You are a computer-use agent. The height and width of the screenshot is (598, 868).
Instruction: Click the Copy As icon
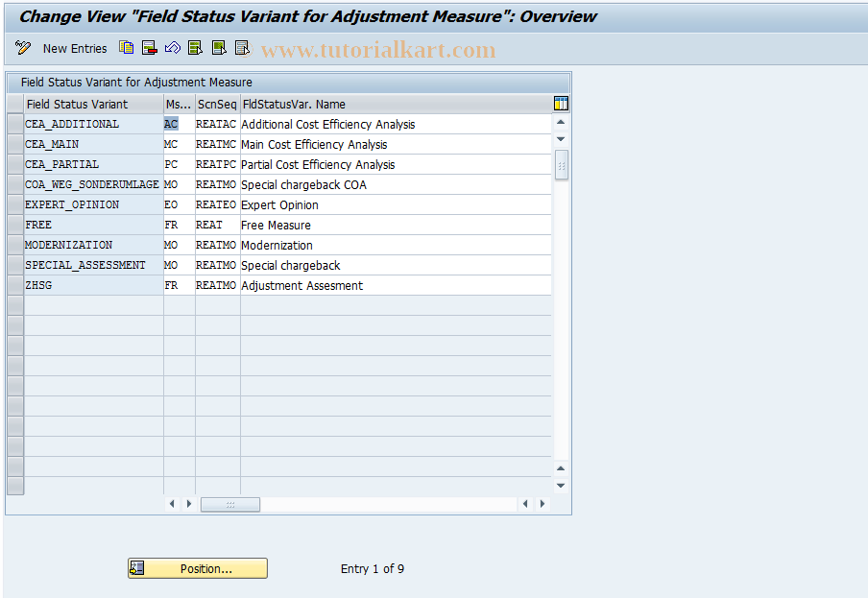[x=126, y=48]
